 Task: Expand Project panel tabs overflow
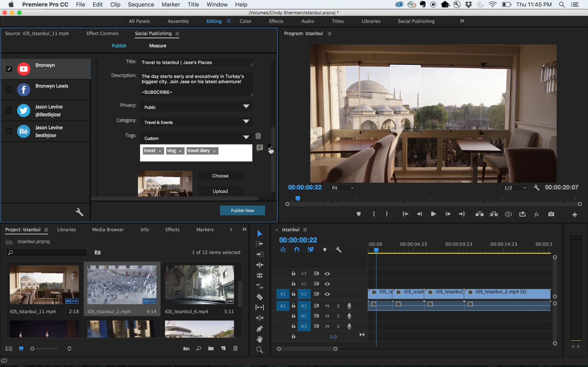pyautogui.click(x=244, y=229)
